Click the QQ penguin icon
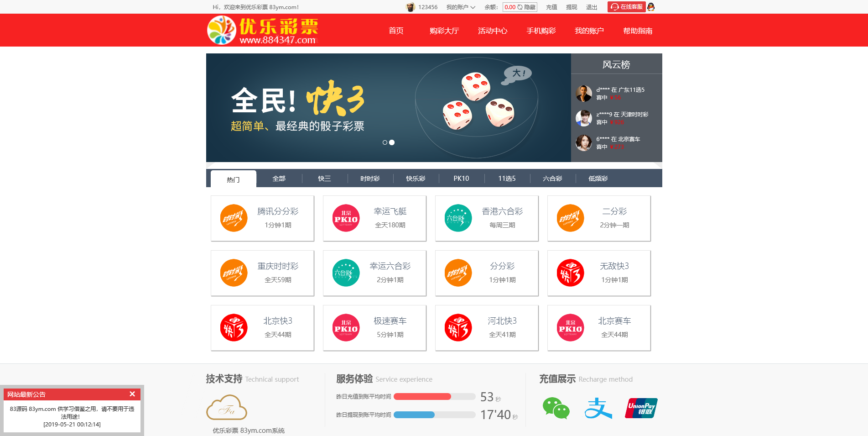This screenshot has height=436, width=868. coord(651,7)
